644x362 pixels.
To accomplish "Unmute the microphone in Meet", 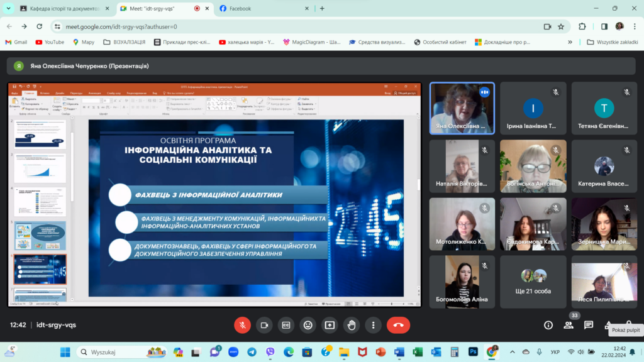I will point(242,325).
